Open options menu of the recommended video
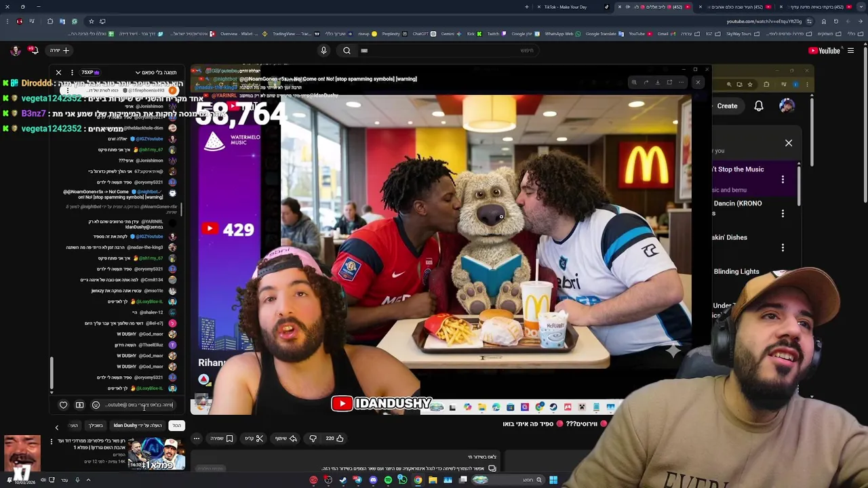 pyautogui.click(x=51, y=442)
